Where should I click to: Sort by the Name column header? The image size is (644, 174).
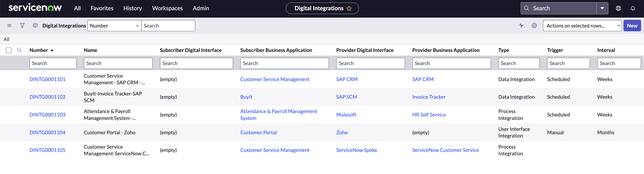click(90, 50)
